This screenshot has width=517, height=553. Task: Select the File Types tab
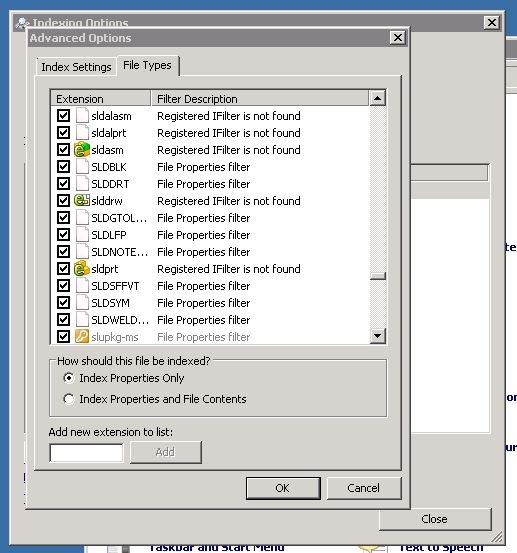point(147,65)
